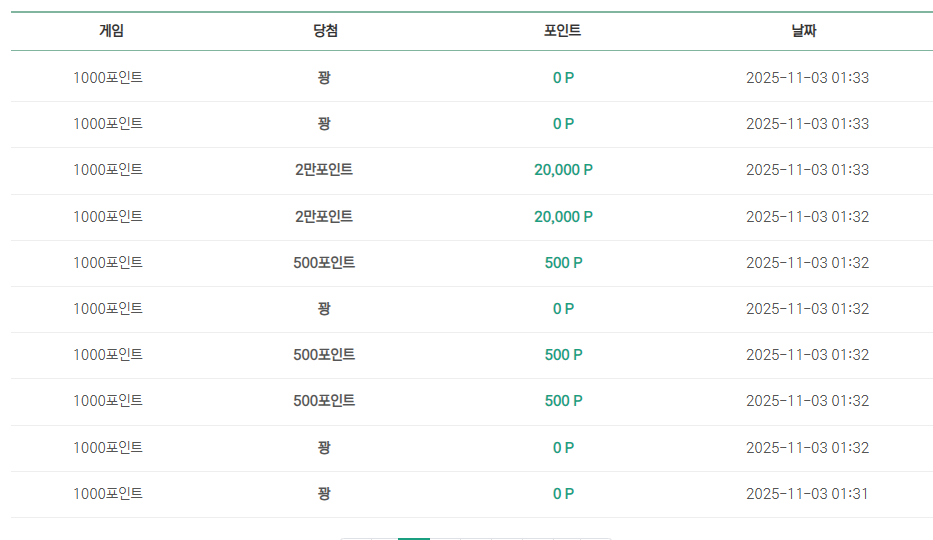Screen dimensions: 933x540
Task: Click the topmost 0 P points value
Action: pyautogui.click(x=563, y=78)
